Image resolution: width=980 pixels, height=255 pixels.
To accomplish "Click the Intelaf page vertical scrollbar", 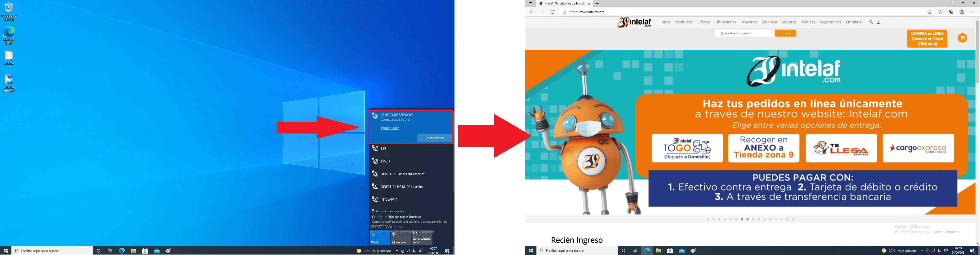I will click(x=977, y=51).
